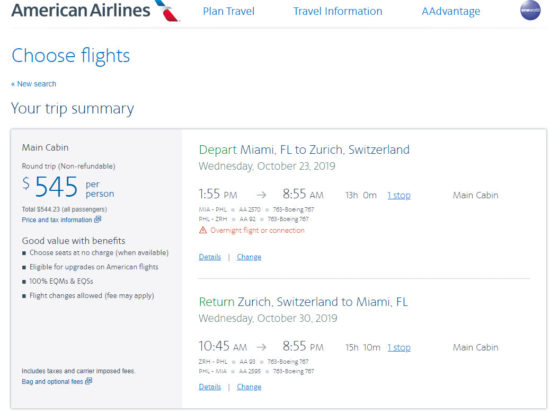Click the arrow between 1:55 PM and 8:55 AM
Screen dimensions: 550x412
[261, 195]
